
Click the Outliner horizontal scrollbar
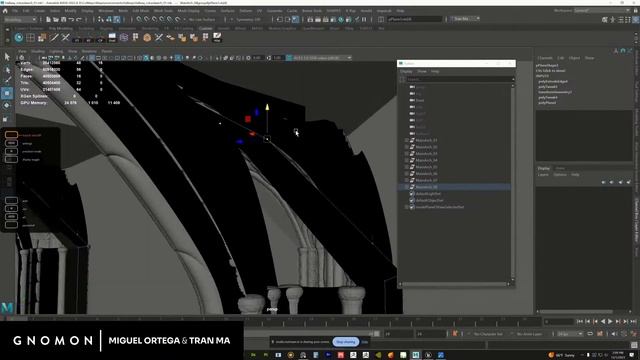455,284
